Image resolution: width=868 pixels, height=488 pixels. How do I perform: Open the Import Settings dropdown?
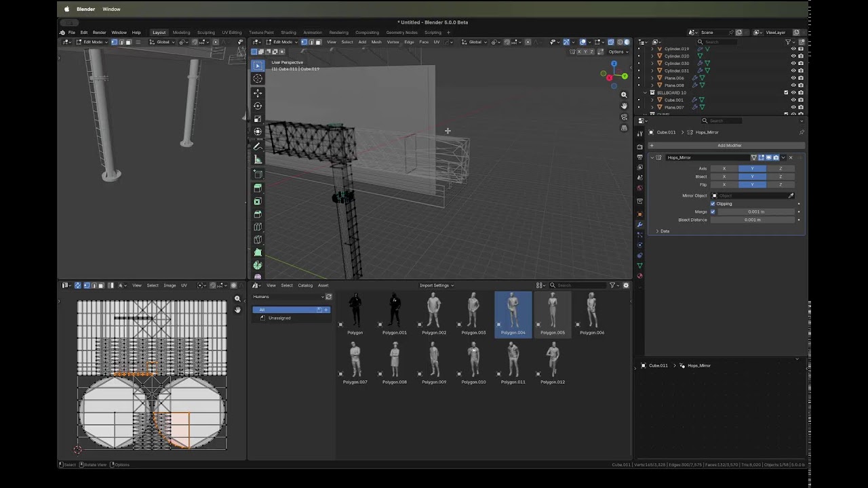[437, 285]
